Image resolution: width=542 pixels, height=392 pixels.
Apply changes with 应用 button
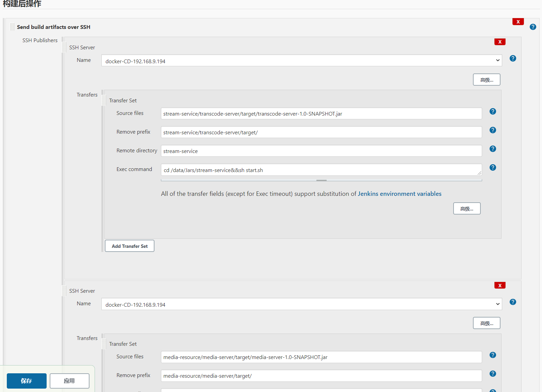[x=69, y=381]
